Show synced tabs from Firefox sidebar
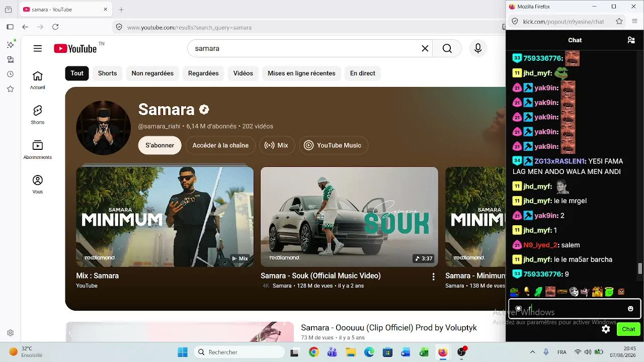 coord(11,59)
